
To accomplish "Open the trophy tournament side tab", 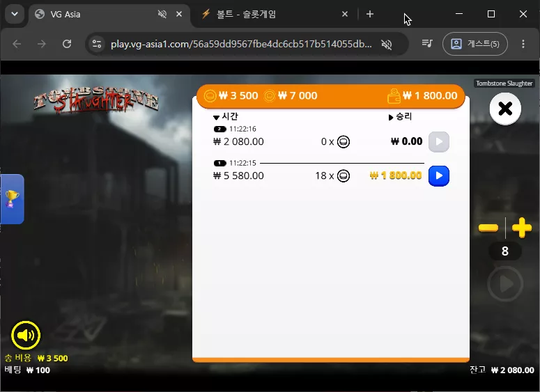I will (x=12, y=199).
